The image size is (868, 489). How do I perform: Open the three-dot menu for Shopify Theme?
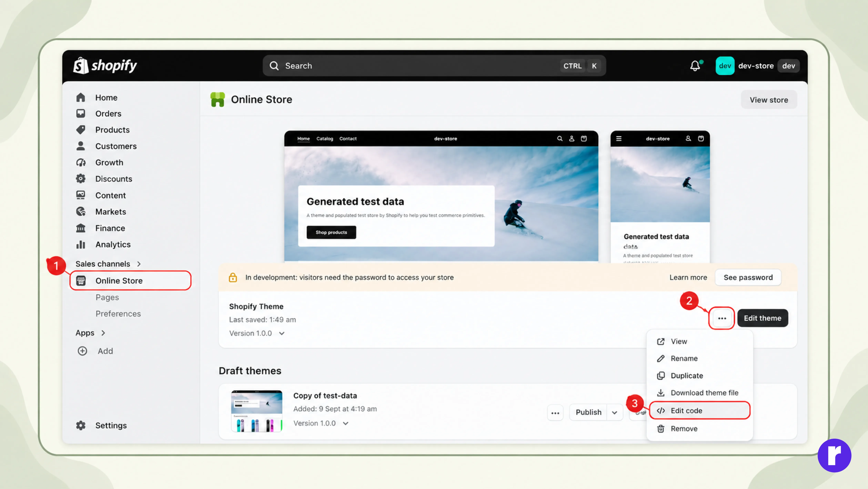point(722,318)
